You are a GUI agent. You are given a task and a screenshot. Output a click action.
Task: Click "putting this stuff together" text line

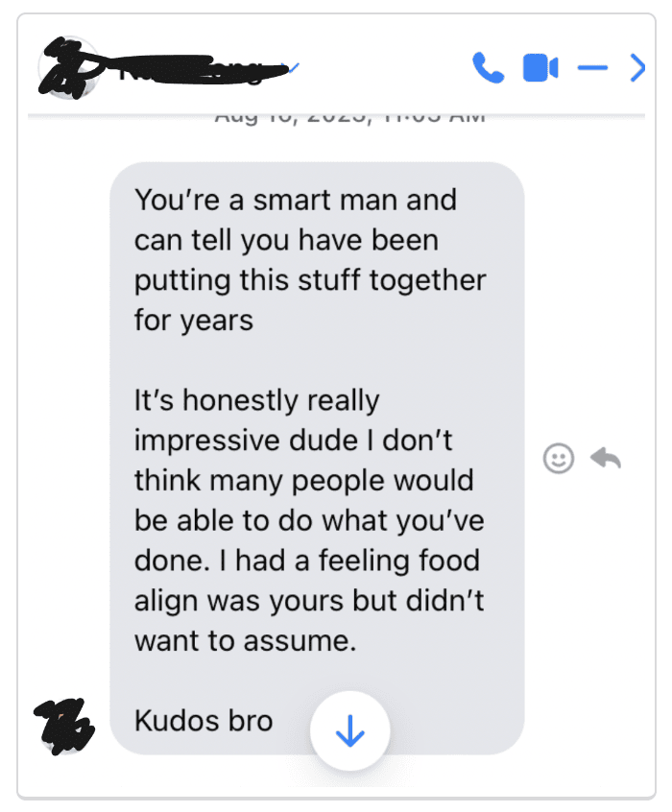click(310, 280)
